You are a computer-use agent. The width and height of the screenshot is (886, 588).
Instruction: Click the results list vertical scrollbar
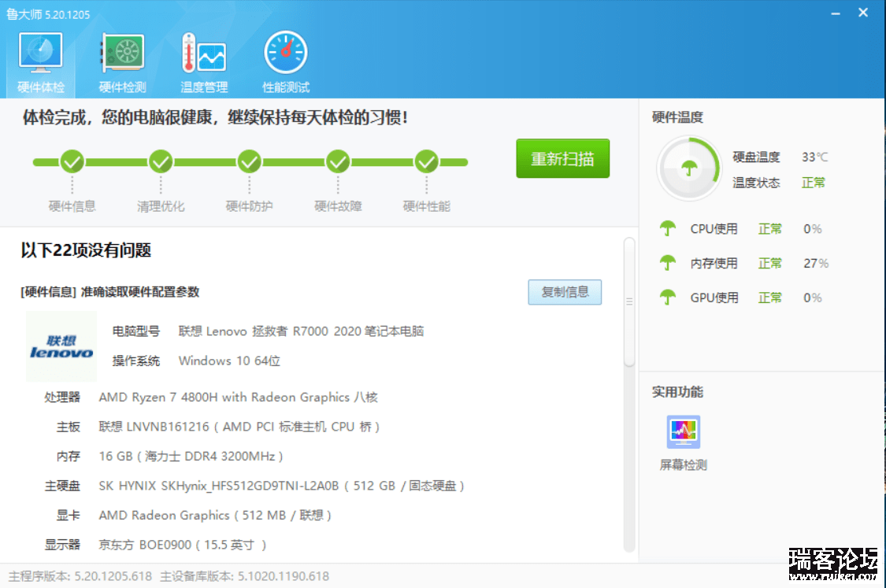[x=629, y=302]
